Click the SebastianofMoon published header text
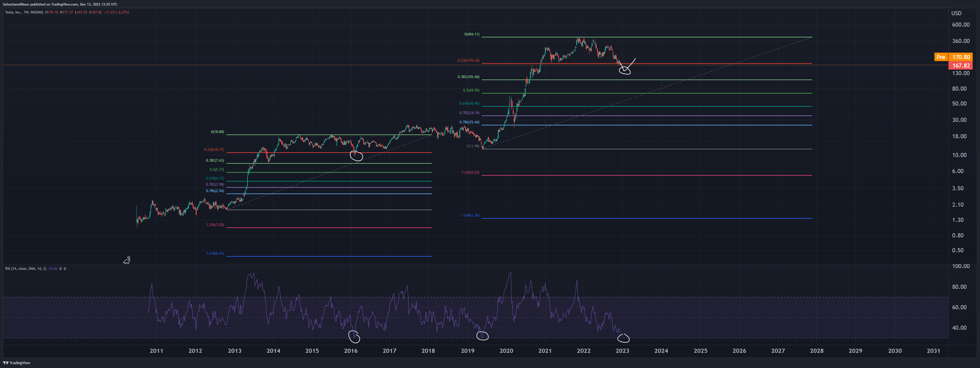The width and height of the screenshot is (980, 368). click(x=60, y=4)
